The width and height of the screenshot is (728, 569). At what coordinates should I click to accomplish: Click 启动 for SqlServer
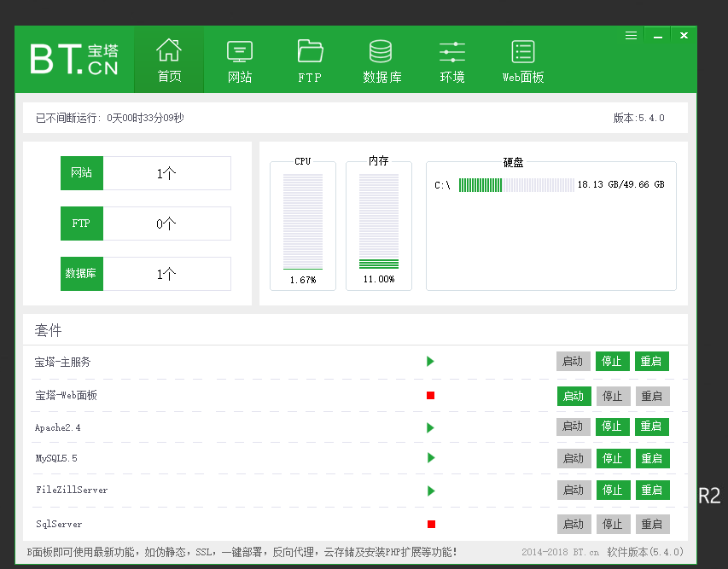(574, 524)
